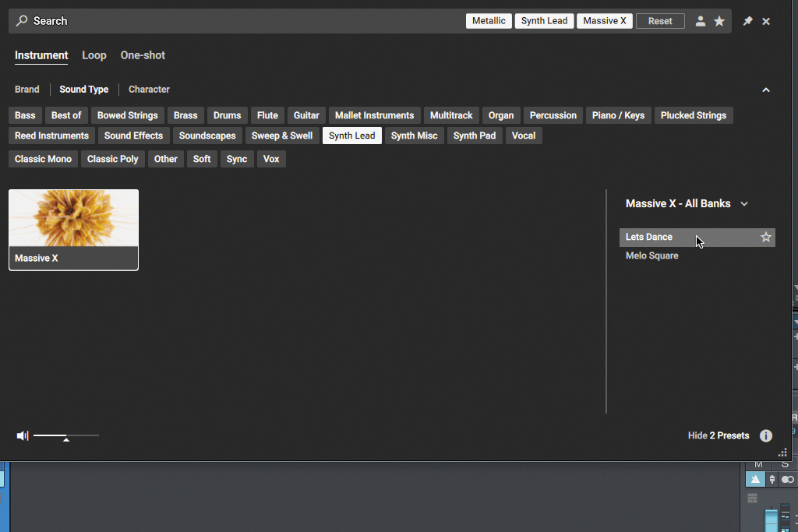Image resolution: width=798 pixels, height=532 pixels.
Task: Select the Brand filter category
Action: pos(27,90)
